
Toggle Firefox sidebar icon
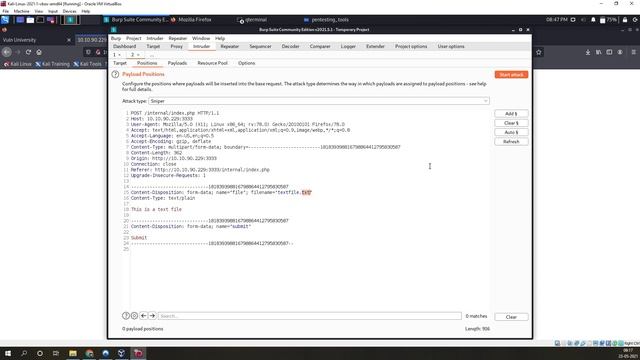tap(609, 52)
